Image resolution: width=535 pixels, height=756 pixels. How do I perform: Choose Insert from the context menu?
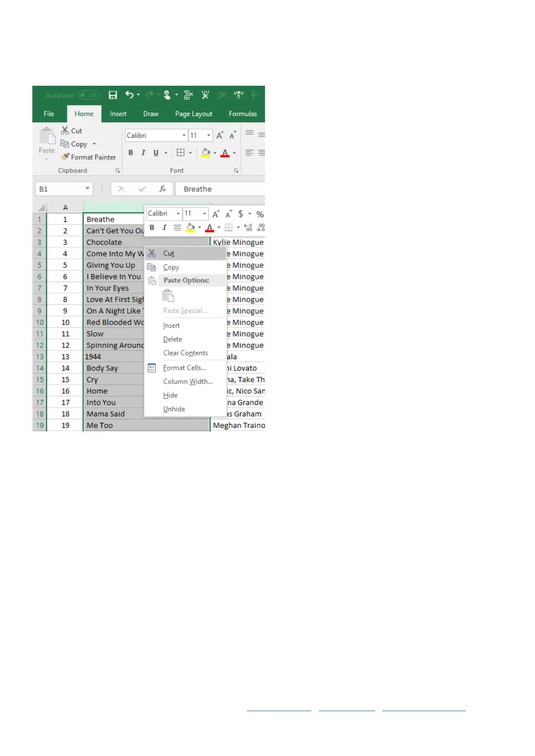[x=186, y=325]
